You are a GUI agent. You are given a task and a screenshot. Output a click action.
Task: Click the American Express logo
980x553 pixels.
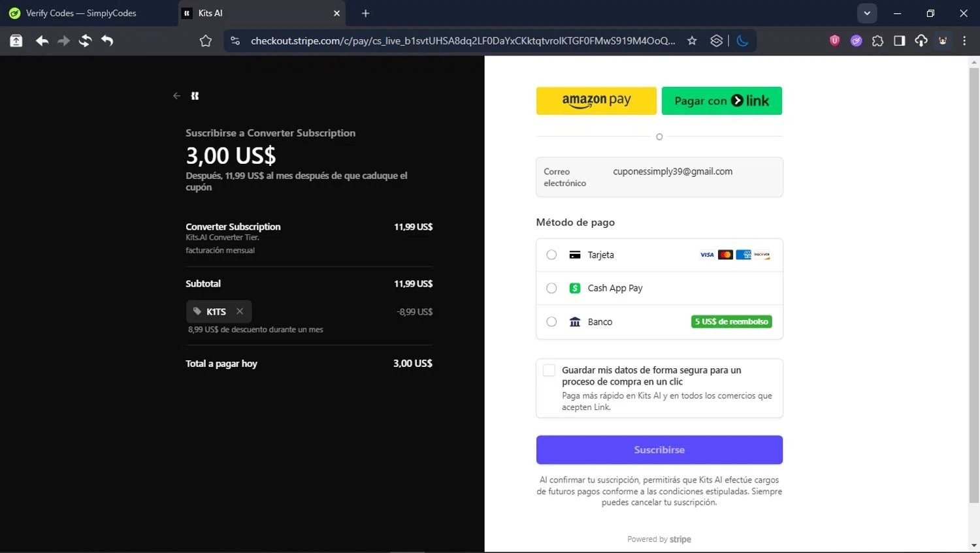pyautogui.click(x=743, y=255)
